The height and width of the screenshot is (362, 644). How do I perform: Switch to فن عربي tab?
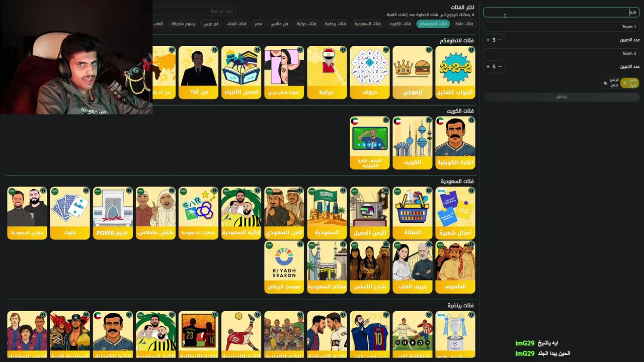tap(211, 24)
